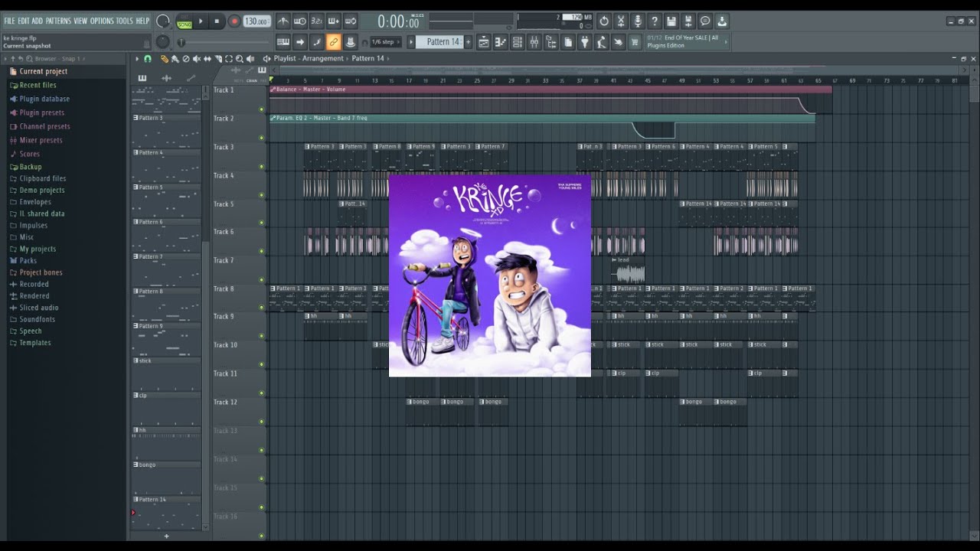This screenshot has height=551, width=980.
Task: Expand the My projects folder
Action: (38, 249)
